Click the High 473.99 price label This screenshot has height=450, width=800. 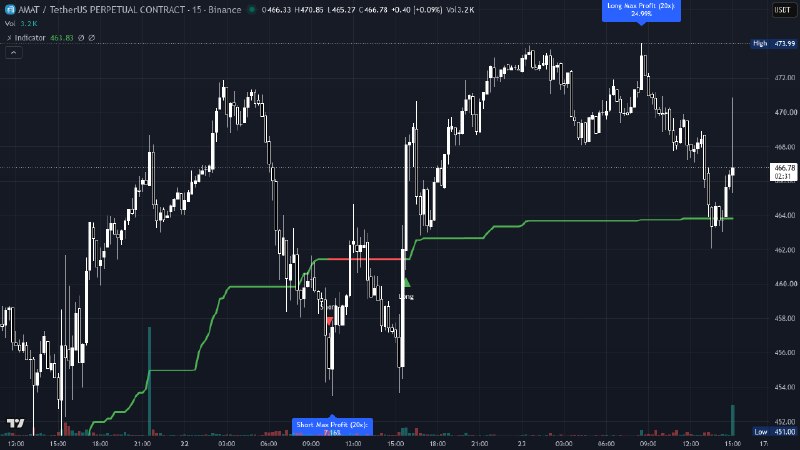click(774, 43)
